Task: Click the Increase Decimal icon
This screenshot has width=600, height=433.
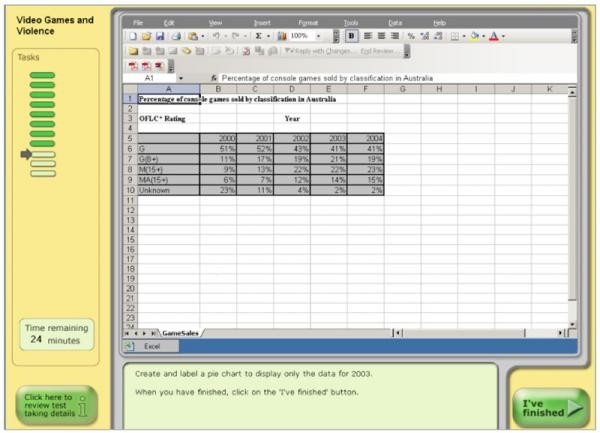Action: [x=425, y=36]
